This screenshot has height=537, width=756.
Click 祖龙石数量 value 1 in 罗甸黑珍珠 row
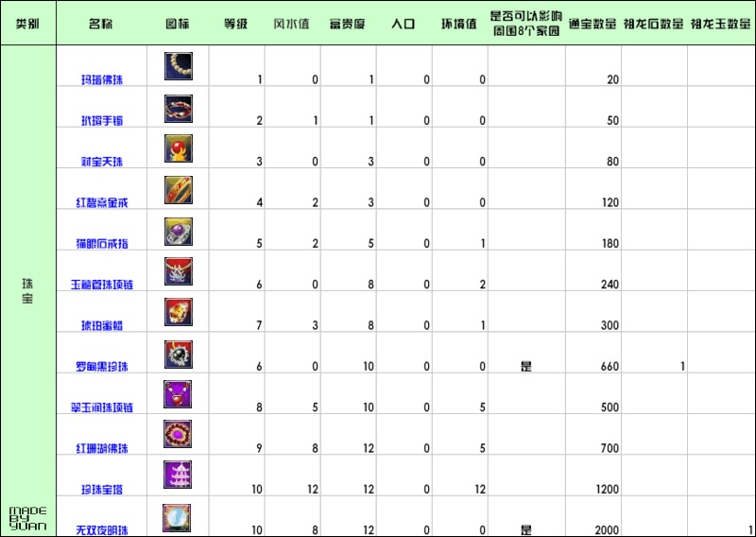(x=682, y=366)
